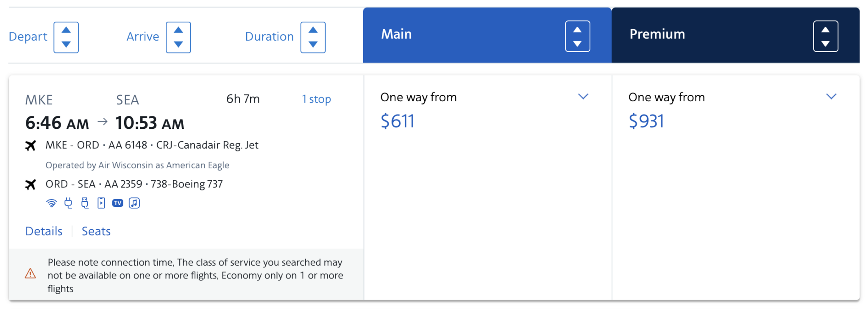Image resolution: width=868 pixels, height=309 pixels.
Task: Sort by Arrive time descending
Action: click(178, 44)
